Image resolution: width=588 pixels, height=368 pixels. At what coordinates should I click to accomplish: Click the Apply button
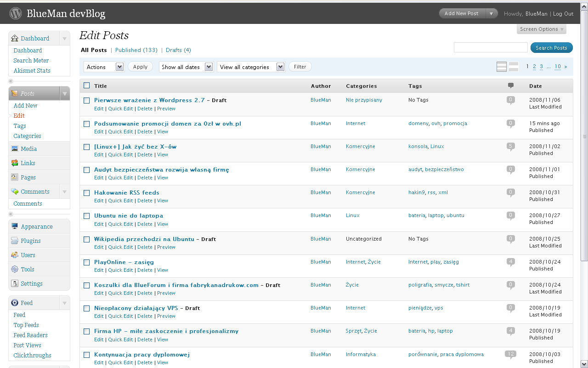click(140, 67)
